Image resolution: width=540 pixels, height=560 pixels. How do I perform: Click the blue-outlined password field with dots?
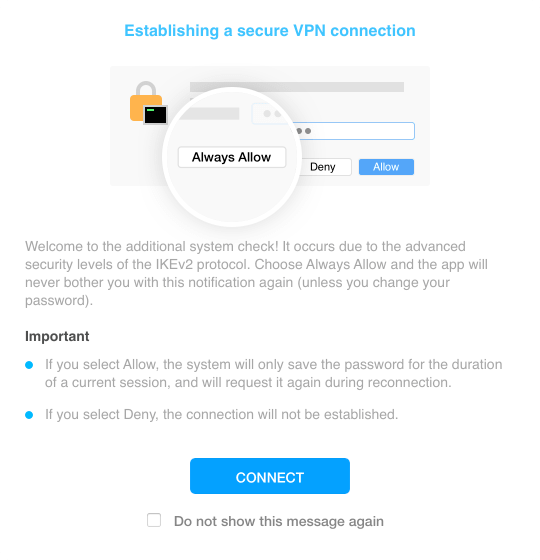pos(354,131)
